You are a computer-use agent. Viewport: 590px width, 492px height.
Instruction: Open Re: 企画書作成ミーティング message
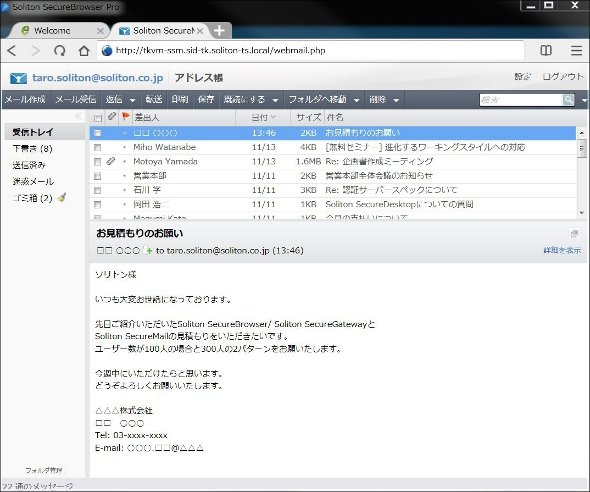[x=379, y=161]
